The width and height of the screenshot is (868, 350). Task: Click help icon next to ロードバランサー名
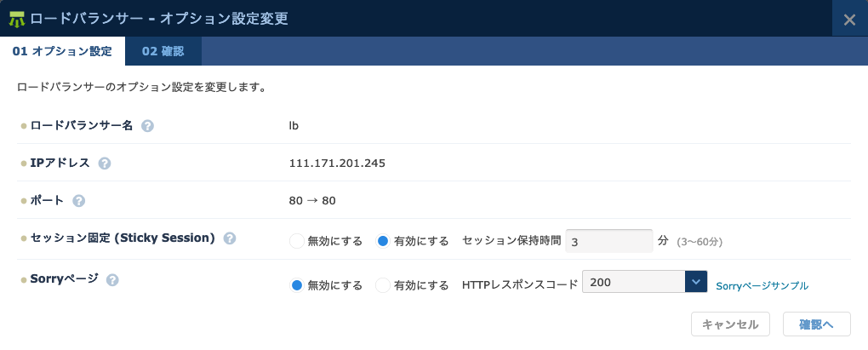[147, 126]
